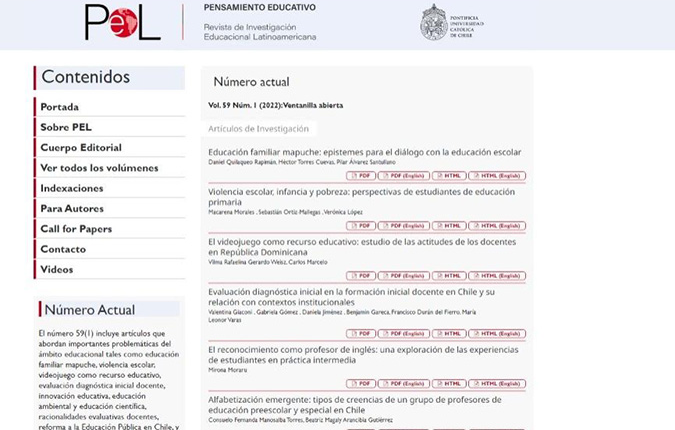The width and height of the screenshot is (675, 430).
Task: Open the Portada menu item
Action: coord(60,107)
